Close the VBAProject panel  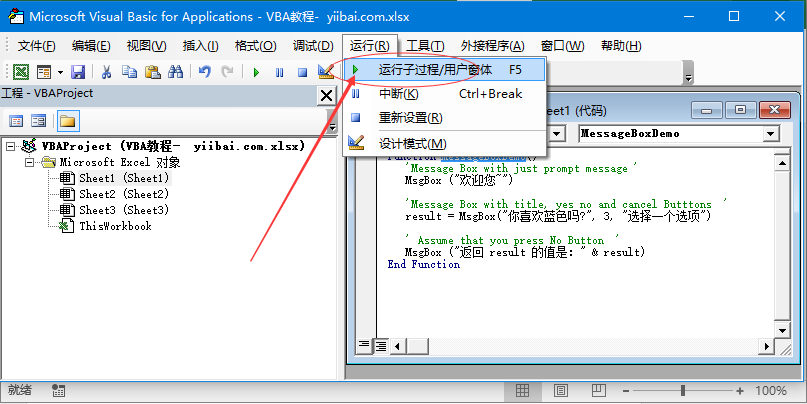click(x=326, y=95)
